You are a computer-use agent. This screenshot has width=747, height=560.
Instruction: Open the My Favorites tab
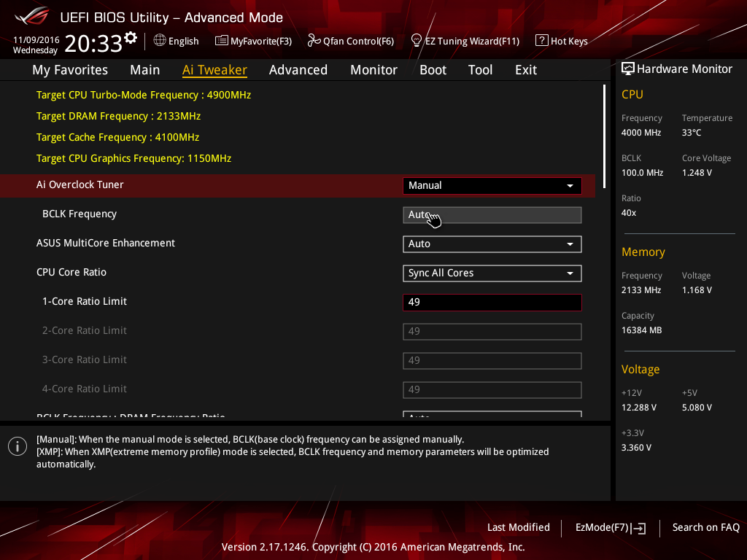pos(70,70)
